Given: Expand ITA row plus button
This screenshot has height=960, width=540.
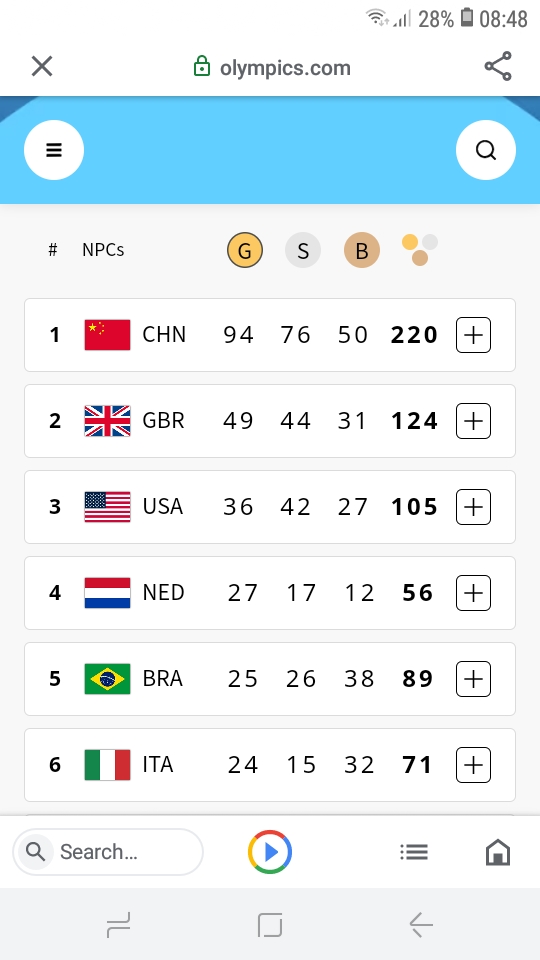Looking at the screenshot, I should [x=473, y=765].
